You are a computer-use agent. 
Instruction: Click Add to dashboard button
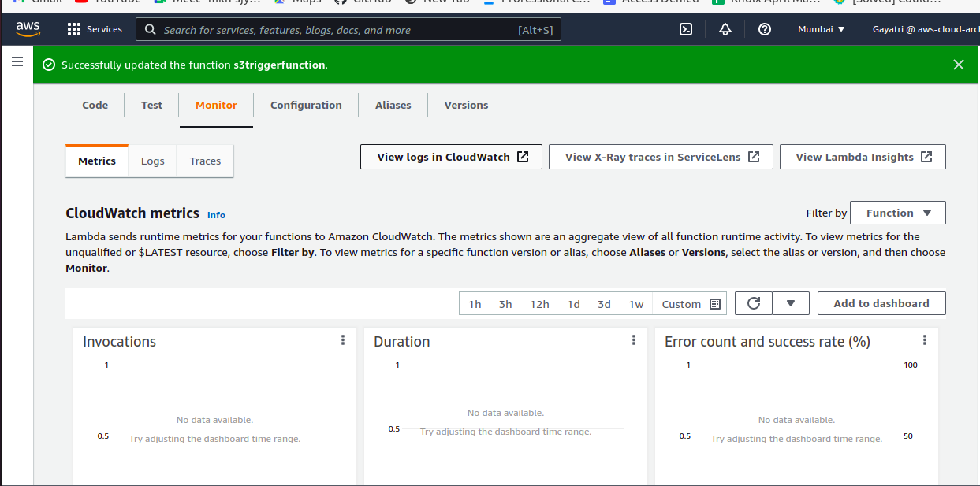[881, 303]
